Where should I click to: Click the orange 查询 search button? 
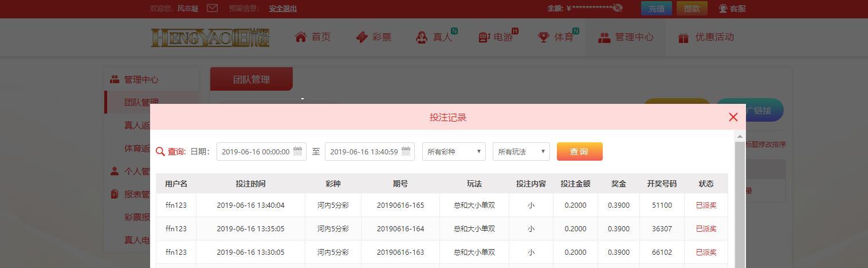[x=579, y=152]
